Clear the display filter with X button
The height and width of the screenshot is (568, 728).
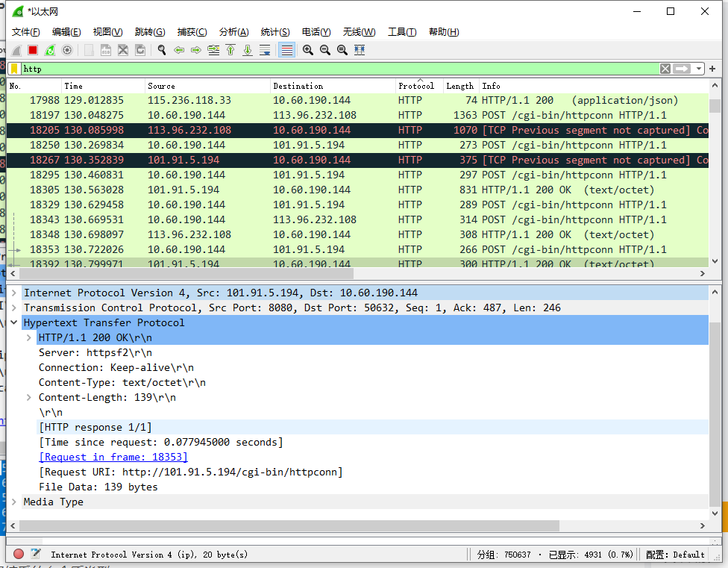[665, 69]
